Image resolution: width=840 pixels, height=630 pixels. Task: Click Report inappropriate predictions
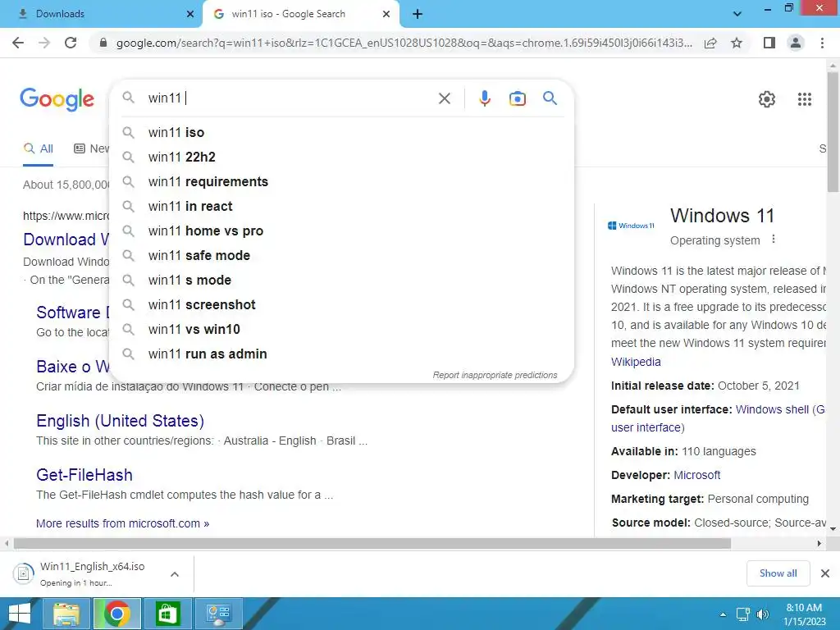(x=495, y=375)
